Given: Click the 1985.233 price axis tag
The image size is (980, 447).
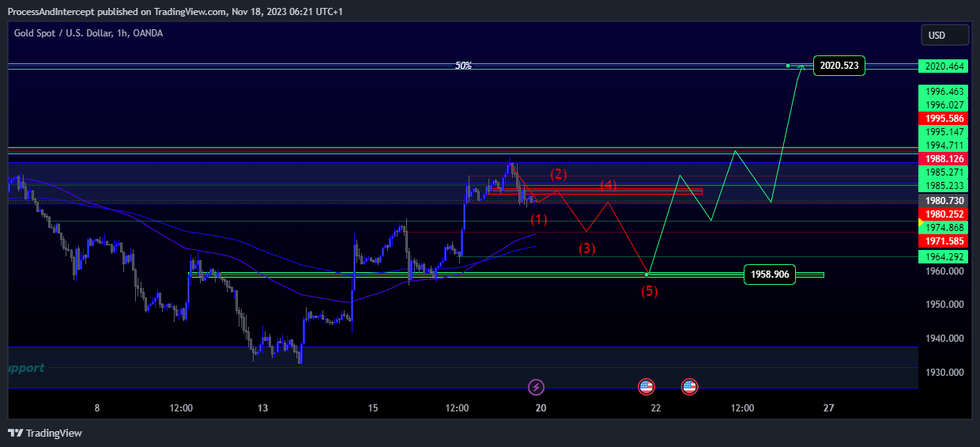Looking at the screenshot, I should pos(943,186).
